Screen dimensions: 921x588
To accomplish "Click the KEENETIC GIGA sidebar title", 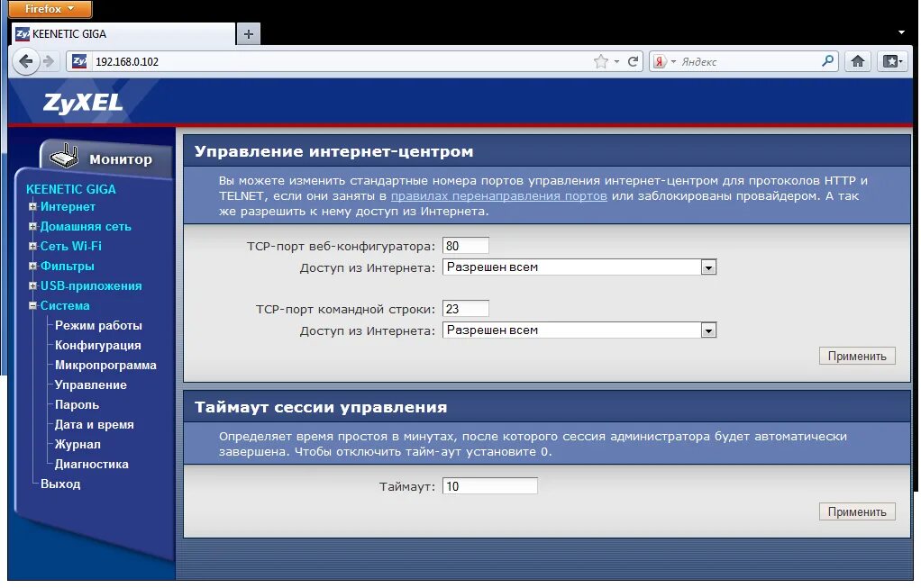I will (71, 189).
